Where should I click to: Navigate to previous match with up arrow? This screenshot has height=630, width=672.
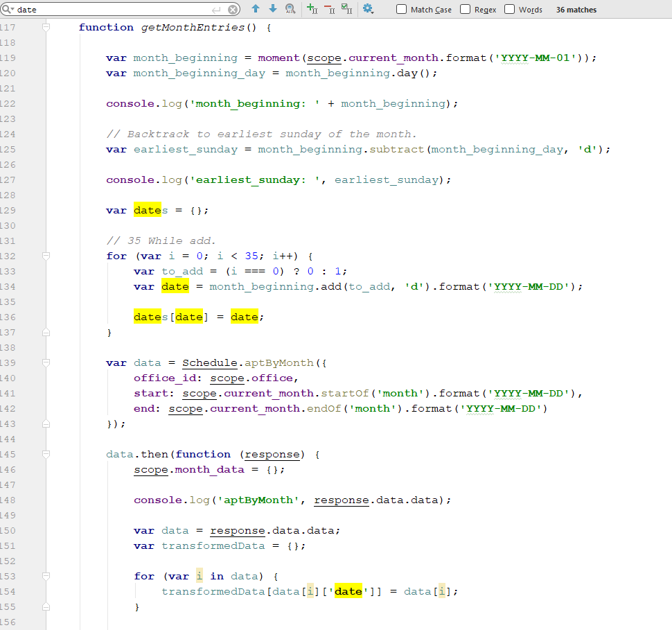pyautogui.click(x=255, y=9)
